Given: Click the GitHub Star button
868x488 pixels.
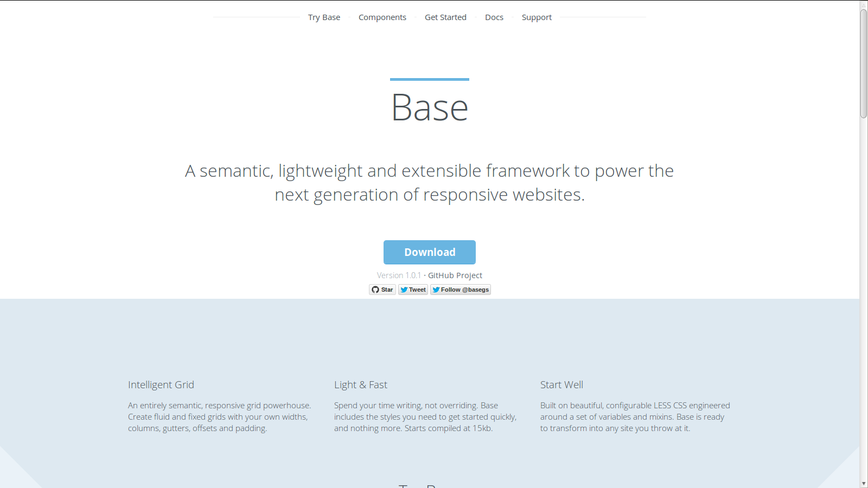Looking at the screenshot, I should (382, 290).
